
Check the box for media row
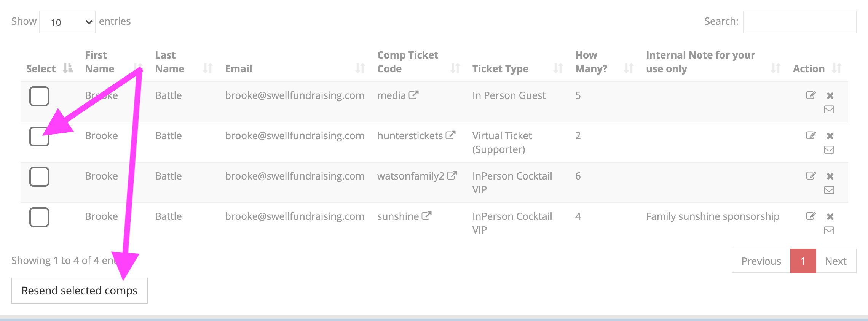[39, 96]
